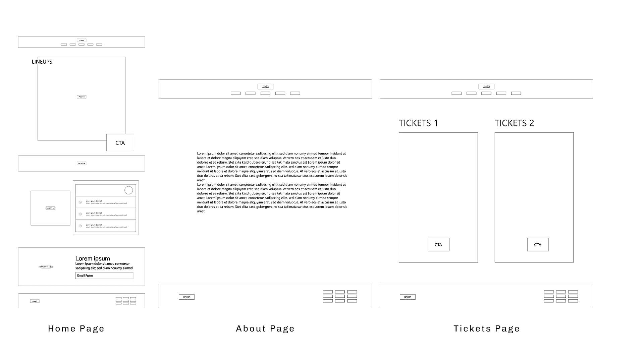
Task: Select the third radio button in playlist list
Action: point(80,226)
